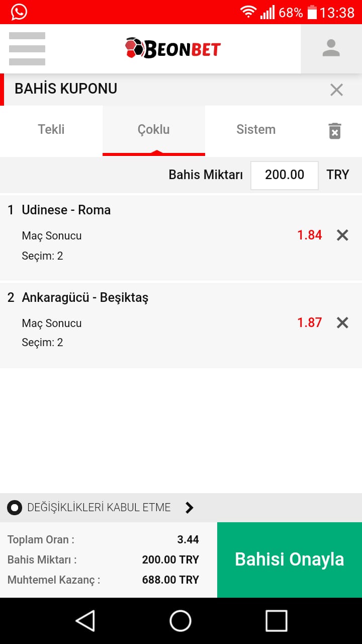Tap the 1.84 odds for Udinese - Roma
Image resolution: width=362 pixels, height=644 pixels.
coord(309,235)
